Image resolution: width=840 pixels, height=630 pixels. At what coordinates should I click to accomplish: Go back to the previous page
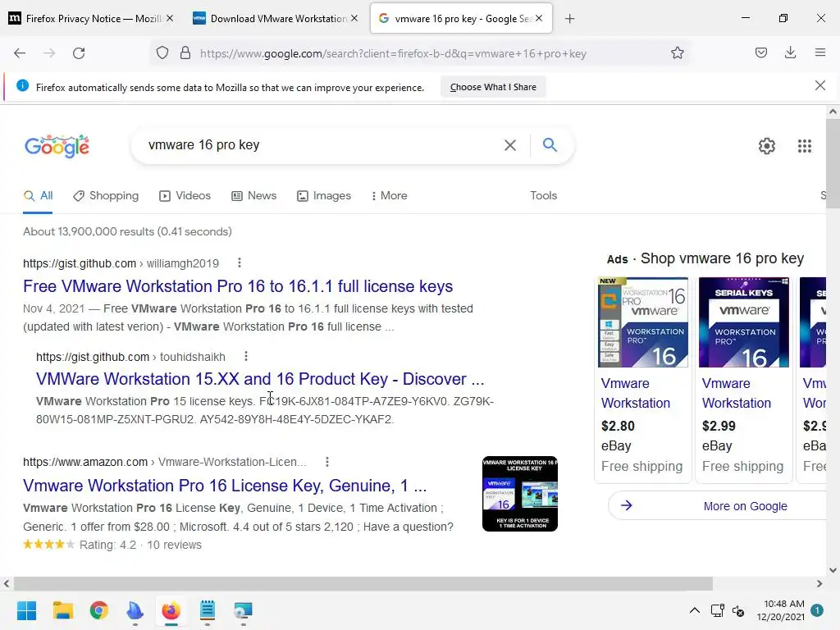pyautogui.click(x=20, y=53)
